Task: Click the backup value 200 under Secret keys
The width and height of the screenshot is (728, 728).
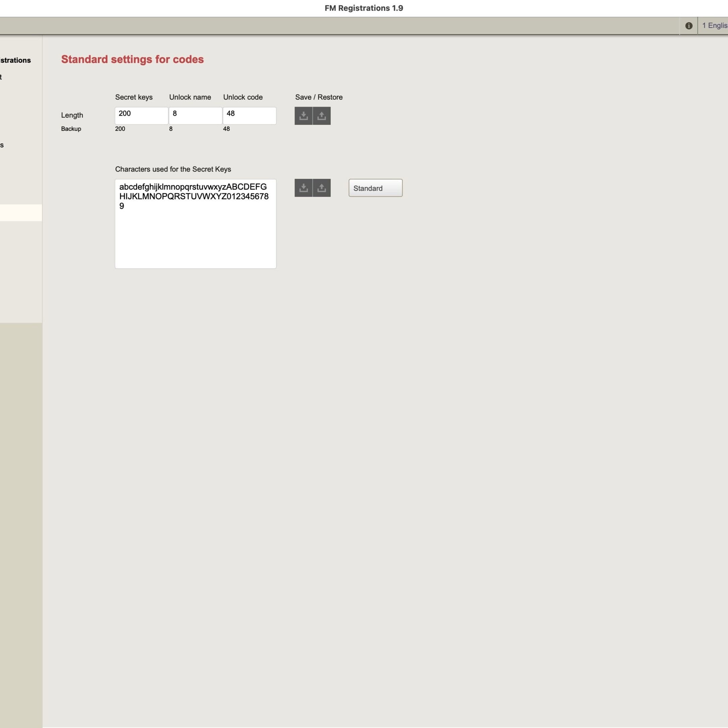Action: point(120,129)
